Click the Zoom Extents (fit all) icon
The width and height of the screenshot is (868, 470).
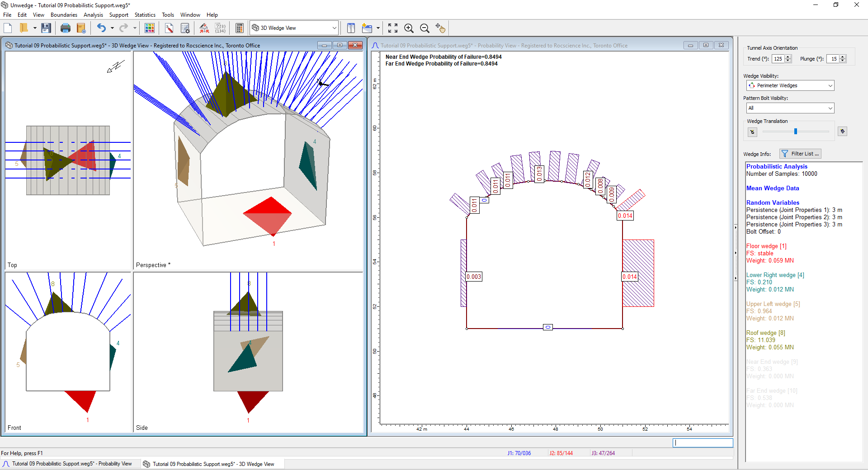pos(393,28)
